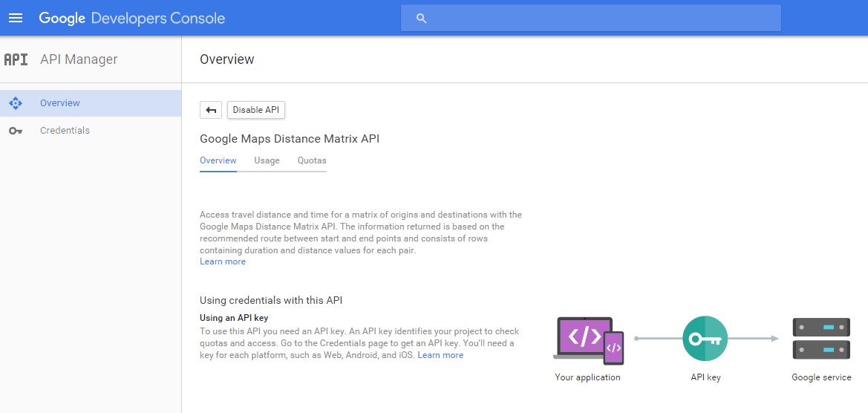
Task: Click the Your application laptop illustration
Action: click(589, 340)
